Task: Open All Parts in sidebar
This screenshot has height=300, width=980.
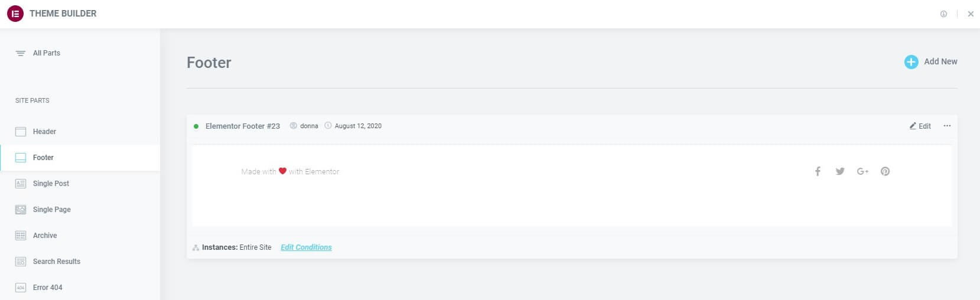Action: point(46,53)
